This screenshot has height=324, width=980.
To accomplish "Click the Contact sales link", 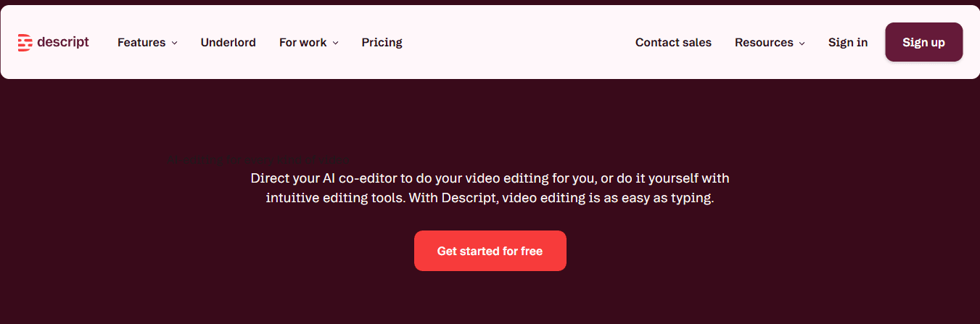I will 673,43.
